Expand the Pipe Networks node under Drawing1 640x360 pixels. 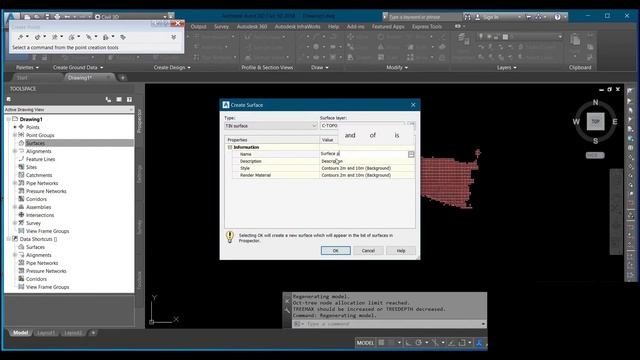click(15, 183)
